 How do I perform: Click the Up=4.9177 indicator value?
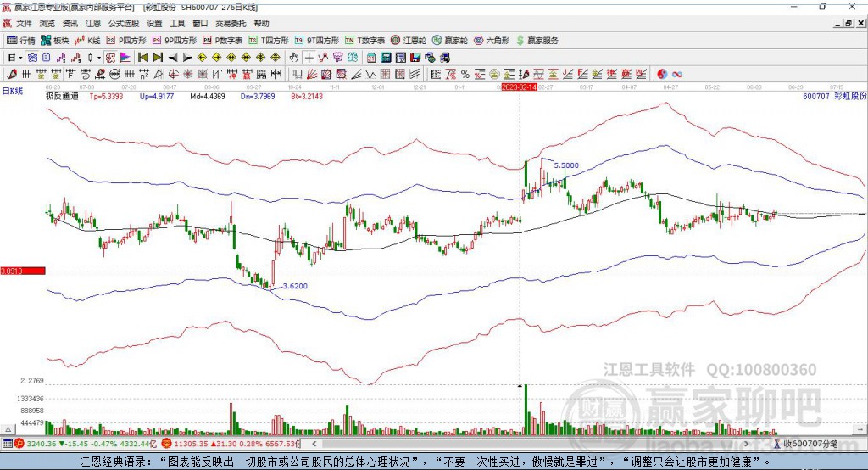point(157,97)
